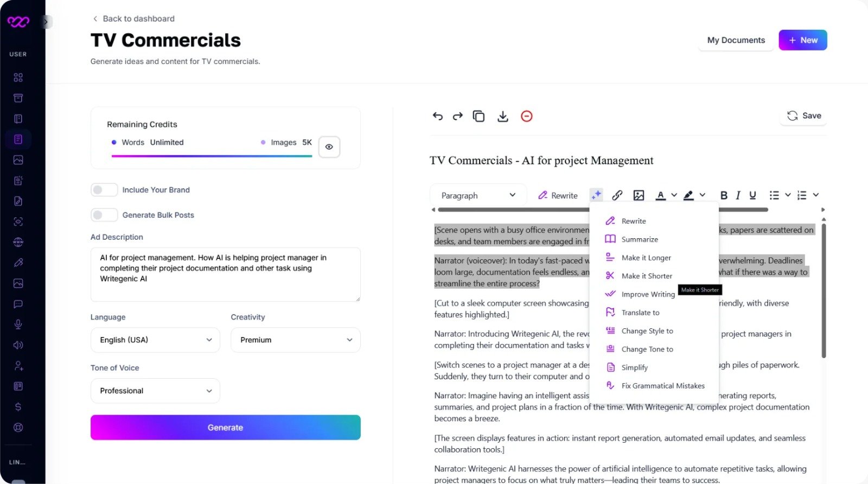Click the undo arrow icon
The width and height of the screenshot is (868, 484).
pyautogui.click(x=438, y=116)
